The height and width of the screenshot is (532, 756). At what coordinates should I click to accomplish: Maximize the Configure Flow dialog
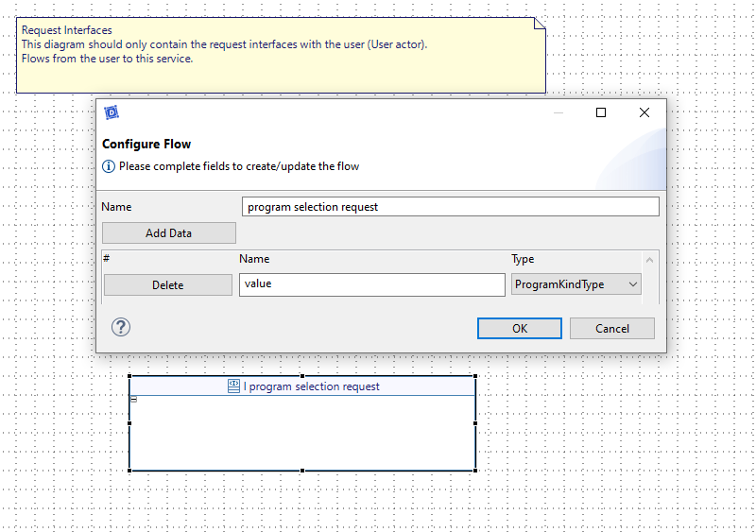pyautogui.click(x=601, y=112)
